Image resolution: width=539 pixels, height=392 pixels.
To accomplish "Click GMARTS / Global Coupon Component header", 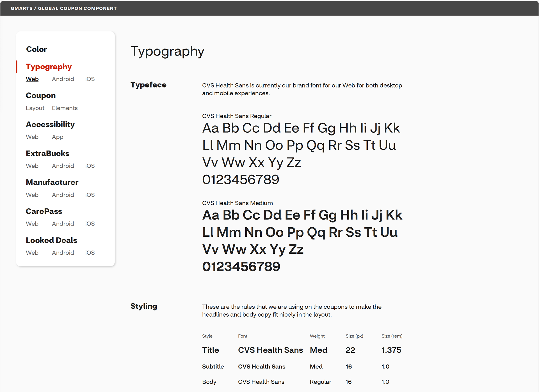I will [x=64, y=8].
